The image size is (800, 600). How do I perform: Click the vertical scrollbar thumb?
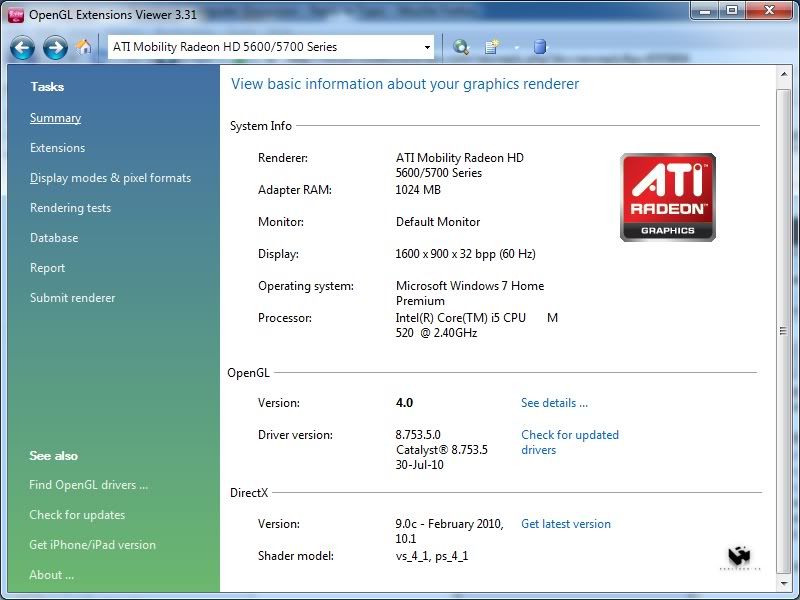[x=783, y=331]
